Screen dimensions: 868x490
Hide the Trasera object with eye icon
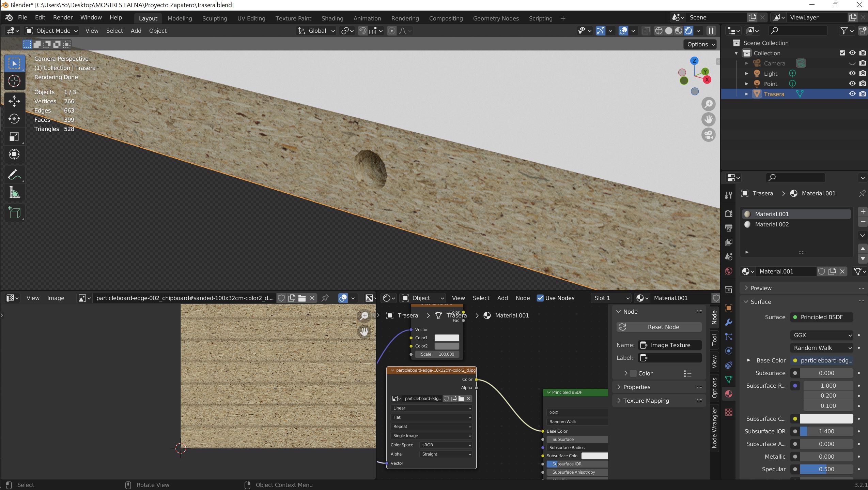(852, 94)
